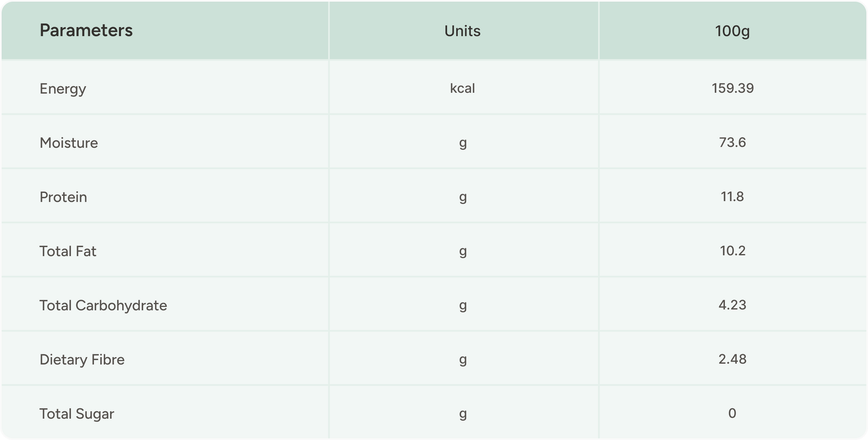Select the Energy row label
Image resolution: width=868 pixels, height=440 pixels.
coord(63,89)
